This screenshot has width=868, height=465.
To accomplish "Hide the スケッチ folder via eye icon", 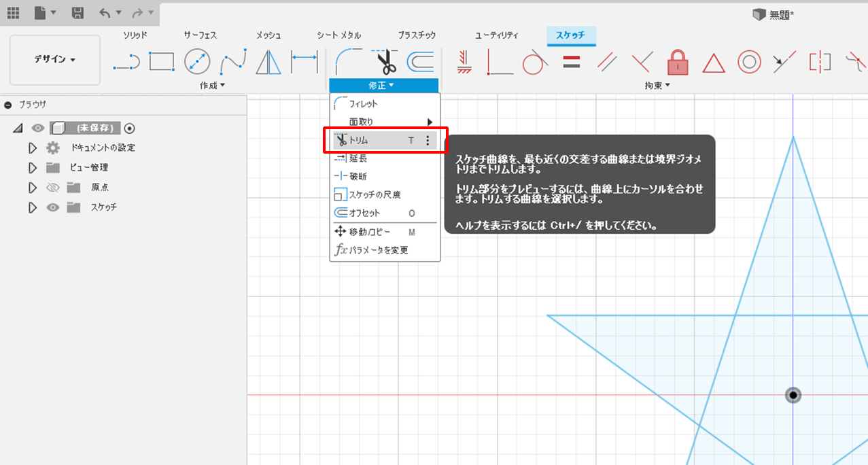I will [x=53, y=207].
